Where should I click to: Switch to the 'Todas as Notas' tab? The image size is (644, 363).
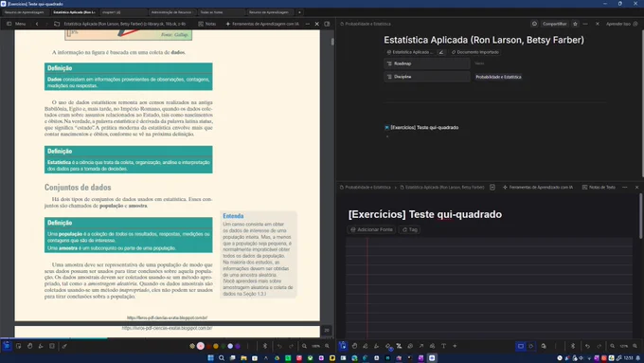point(221,12)
